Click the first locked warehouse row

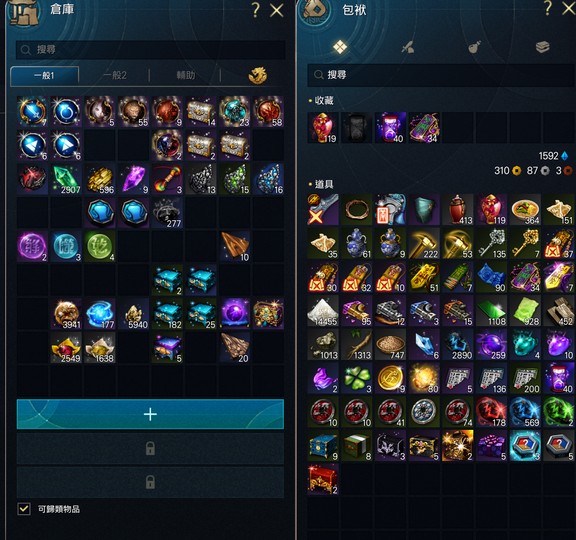tap(150, 449)
